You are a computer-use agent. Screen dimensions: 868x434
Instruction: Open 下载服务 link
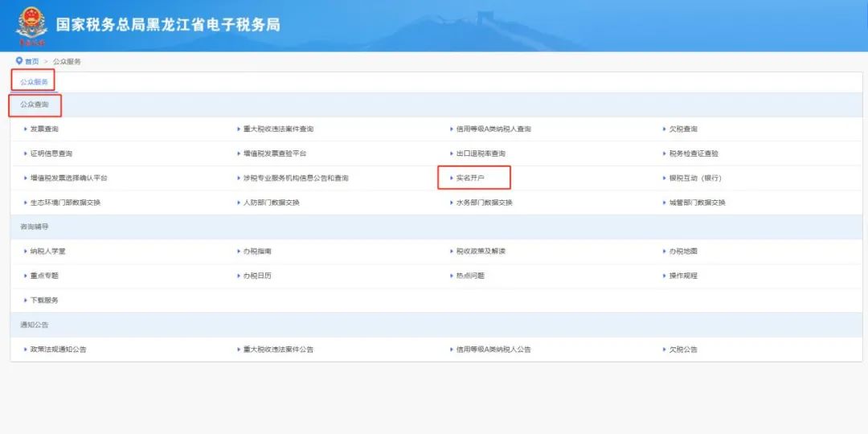point(44,300)
